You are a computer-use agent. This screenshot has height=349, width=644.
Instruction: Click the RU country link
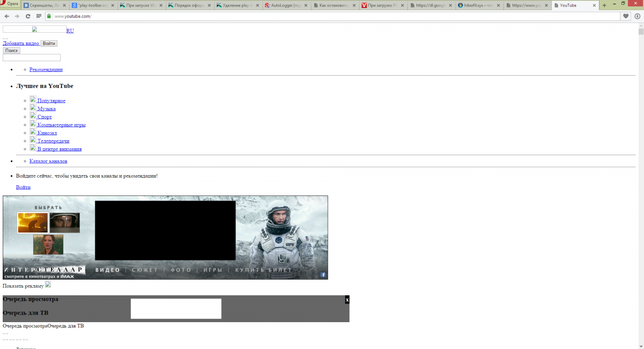coord(70,31)
